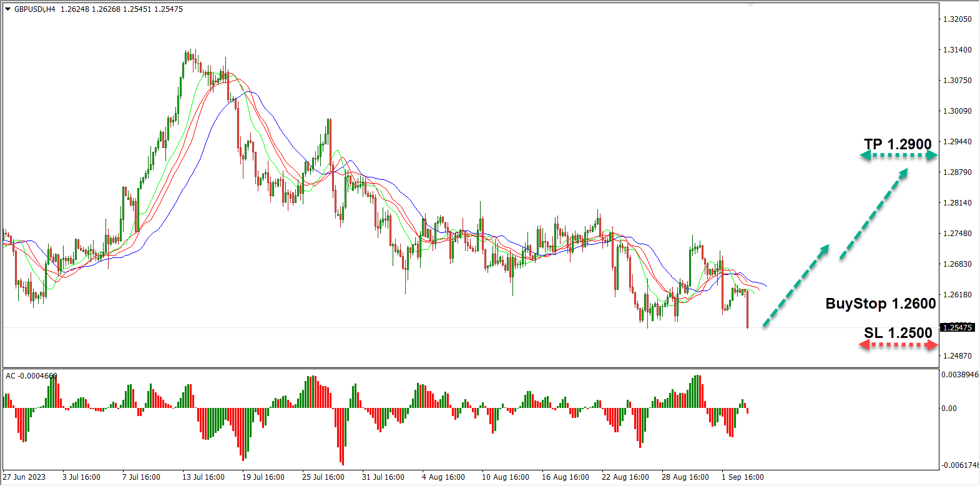This screenshot has height=486, width=980.
Task: Click the 28 Aug 16:00 time label
Action: coord(685,477)
